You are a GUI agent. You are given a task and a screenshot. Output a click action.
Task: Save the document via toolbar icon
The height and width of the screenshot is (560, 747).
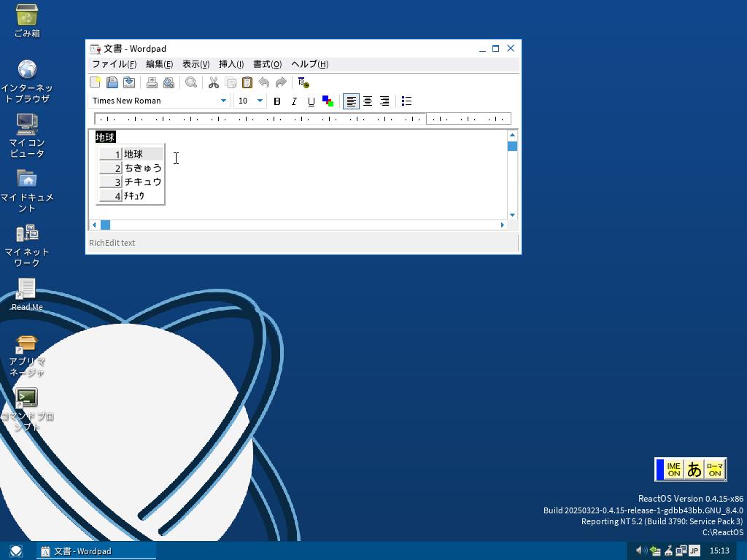[129, 82]
